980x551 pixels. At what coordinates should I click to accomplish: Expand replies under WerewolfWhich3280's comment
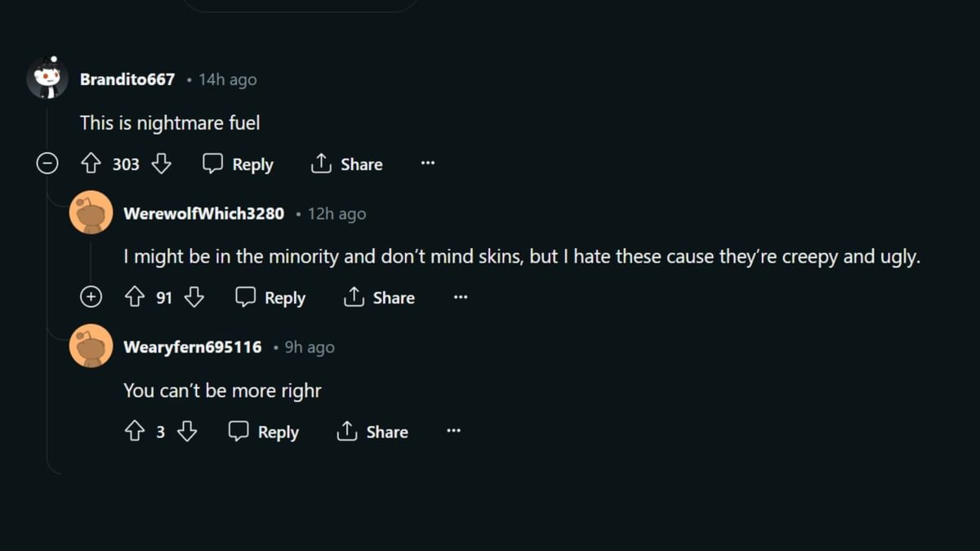tap(91, 298)
